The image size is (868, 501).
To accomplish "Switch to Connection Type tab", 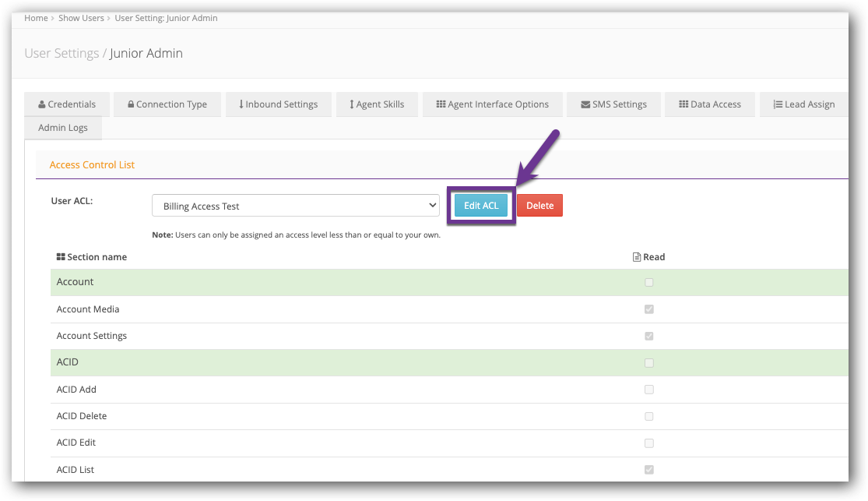I will 167,104.
